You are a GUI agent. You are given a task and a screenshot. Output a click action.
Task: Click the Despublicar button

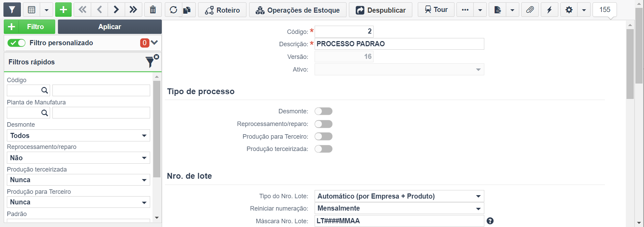[381, 10]
